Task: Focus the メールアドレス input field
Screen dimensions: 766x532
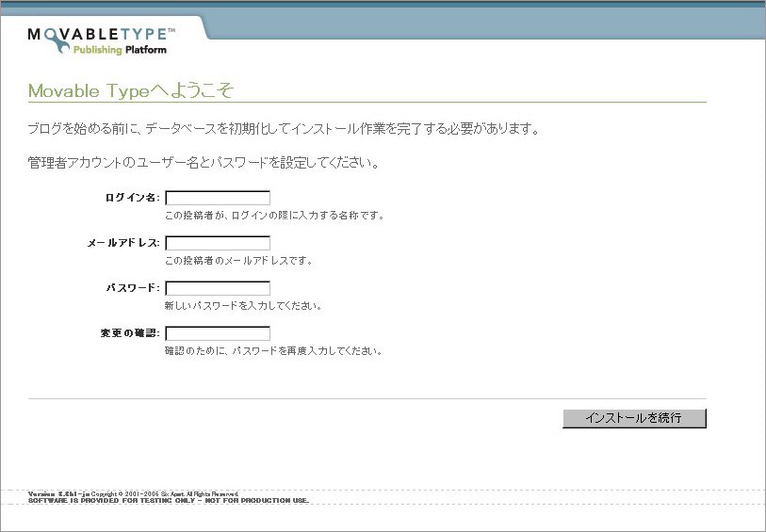Action: tap(218, 243)
